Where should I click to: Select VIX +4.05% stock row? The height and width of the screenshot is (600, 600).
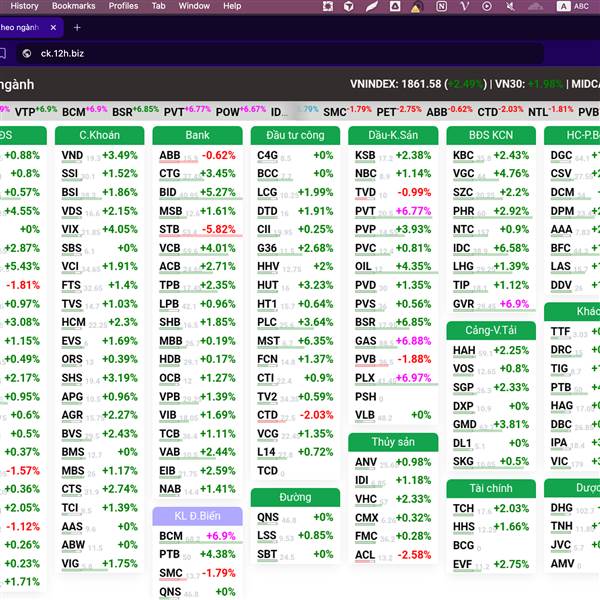[x=99, y=230]
